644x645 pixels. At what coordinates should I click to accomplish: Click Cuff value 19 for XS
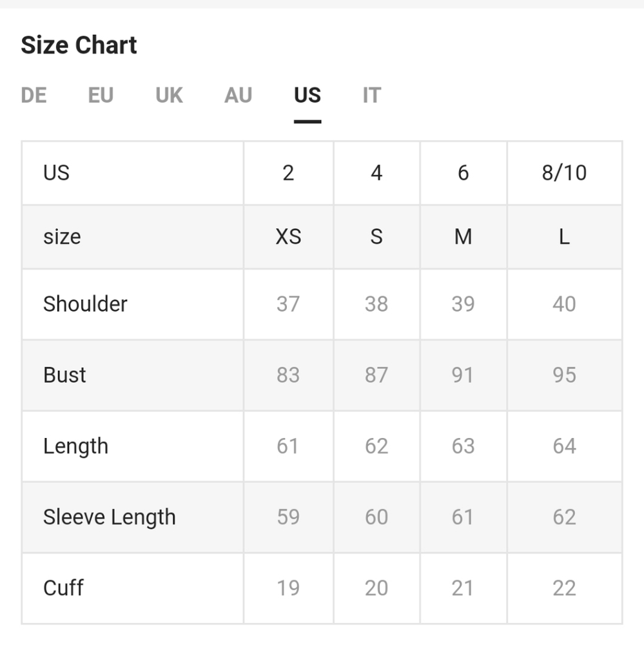pos(288,588)
